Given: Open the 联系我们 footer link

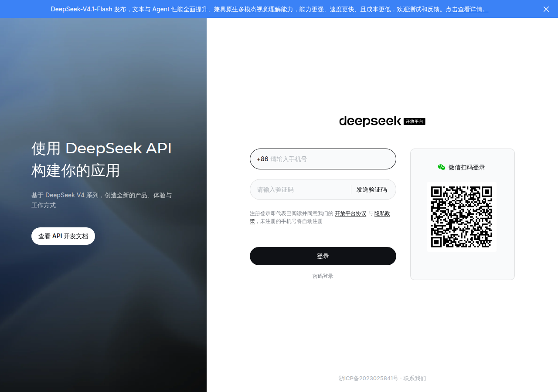Looking at the screenshot, I should pyautogui.click(x=415, y=378).
